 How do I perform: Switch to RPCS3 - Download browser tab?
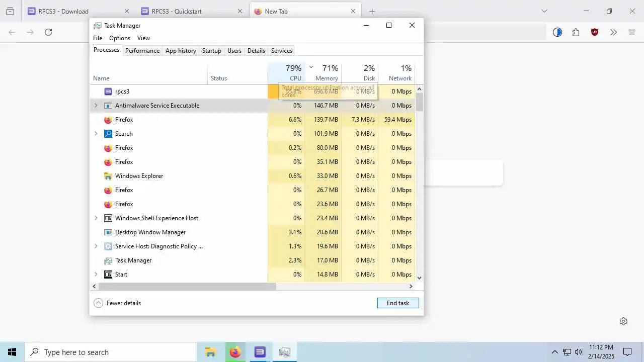[78, 11]
